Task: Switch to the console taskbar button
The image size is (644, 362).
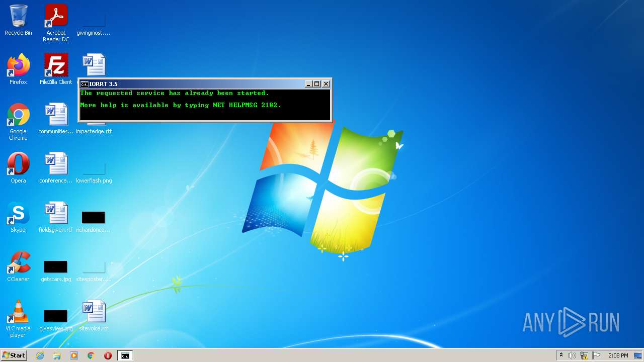Action: [x=125, y=355]
